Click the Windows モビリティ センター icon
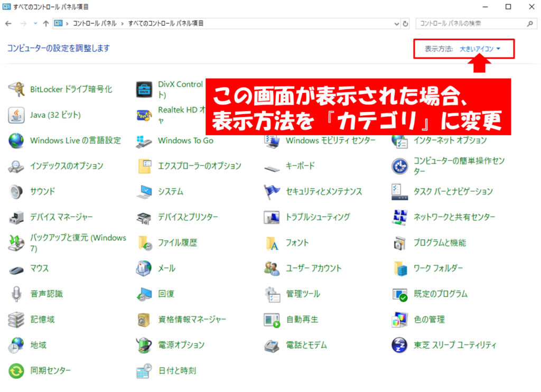 [x=272, y=142]
